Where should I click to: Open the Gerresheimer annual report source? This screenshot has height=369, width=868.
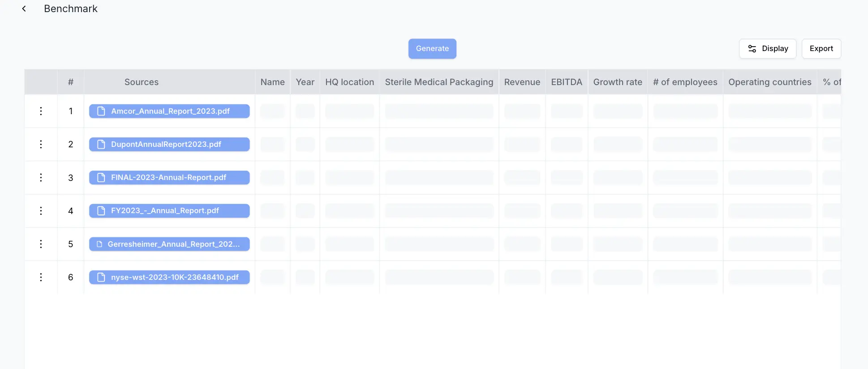(x=169, y=244)
